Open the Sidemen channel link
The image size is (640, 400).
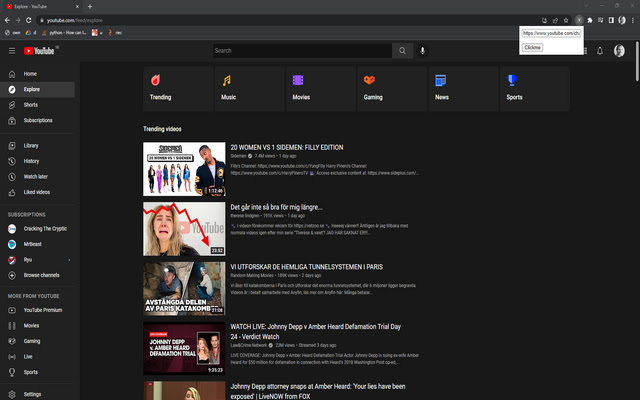(238, 156)
